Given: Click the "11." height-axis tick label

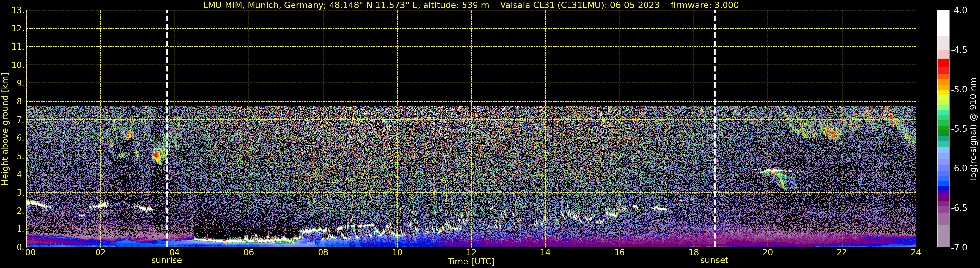Looking at the screenshot, I should pos(18,47).
